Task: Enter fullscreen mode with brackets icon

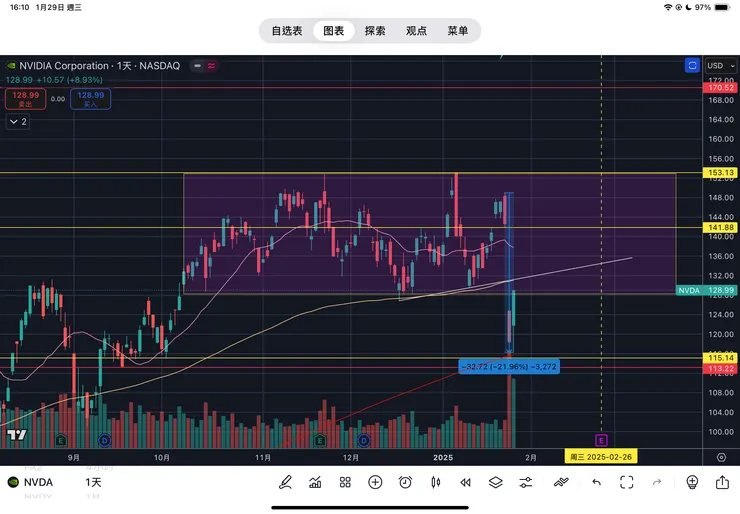Action: [627, 482]
